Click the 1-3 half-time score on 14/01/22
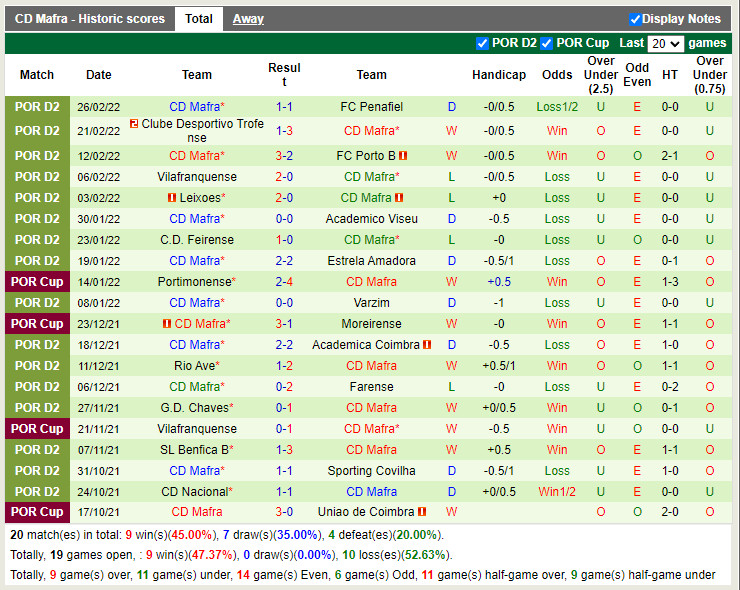The width and height of the screenshot is (740, 590). click(670, 282)
